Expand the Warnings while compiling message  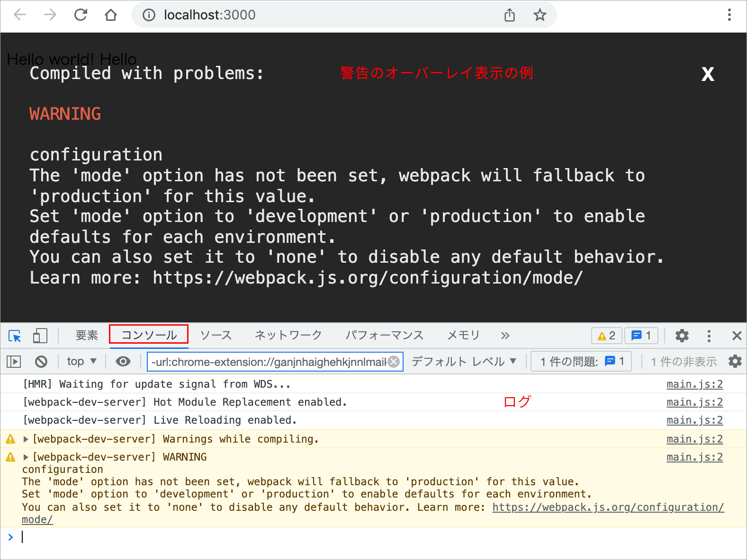tap(26, 439)
